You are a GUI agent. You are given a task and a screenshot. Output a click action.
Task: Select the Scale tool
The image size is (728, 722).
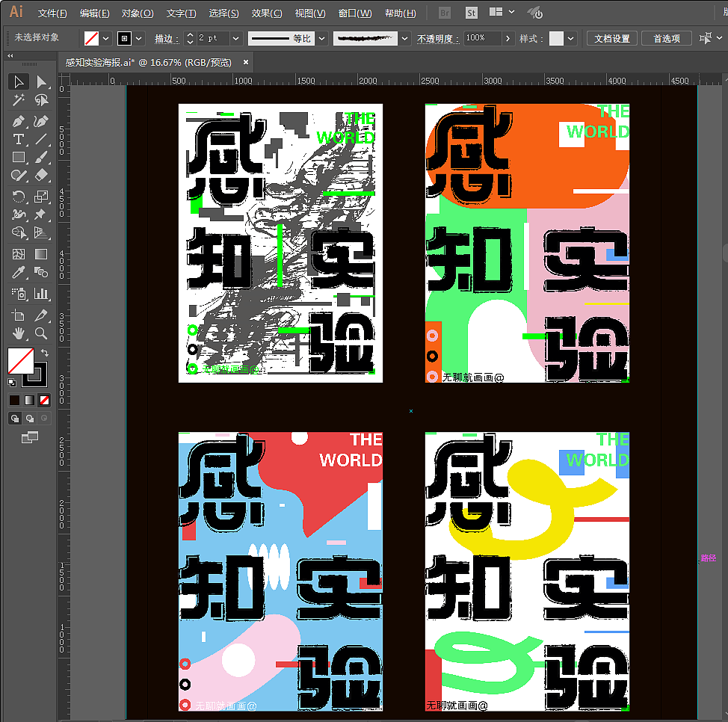click(41, 197)
